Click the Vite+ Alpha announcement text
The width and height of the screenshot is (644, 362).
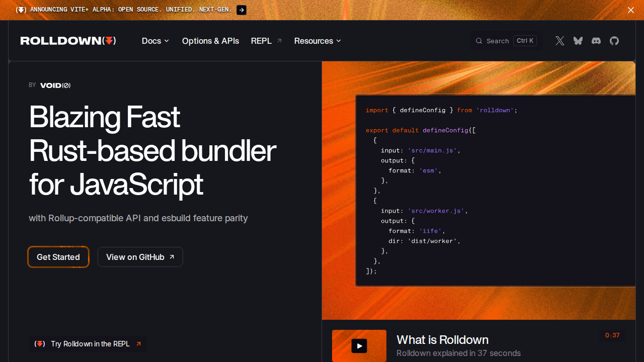[x=131, y=10]
